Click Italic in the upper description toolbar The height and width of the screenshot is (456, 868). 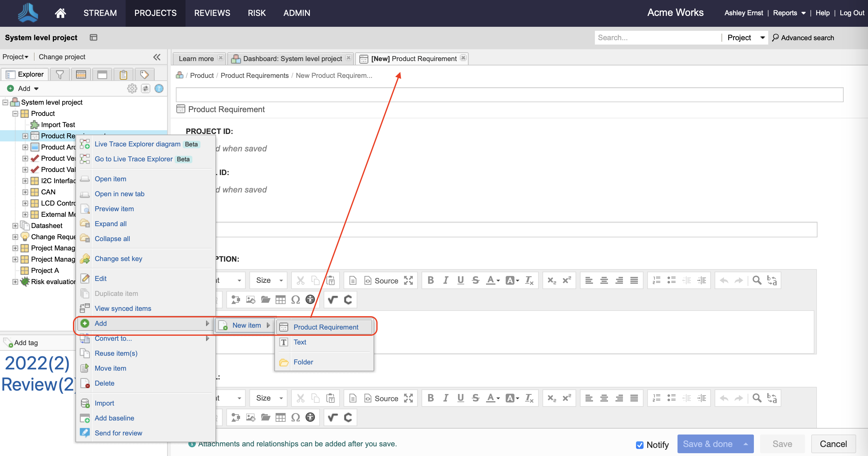click(446, 280)
